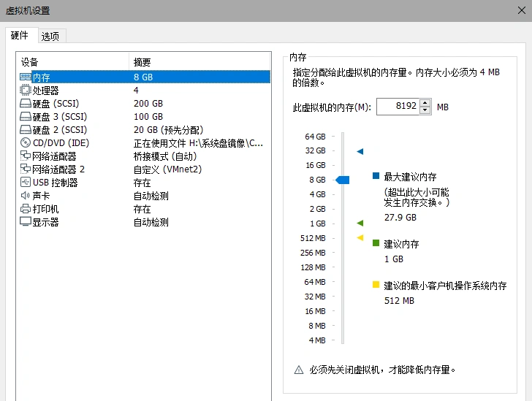
Task: Click the warning triangle icon
Action: pyautogui.click(x=299, y=370)
